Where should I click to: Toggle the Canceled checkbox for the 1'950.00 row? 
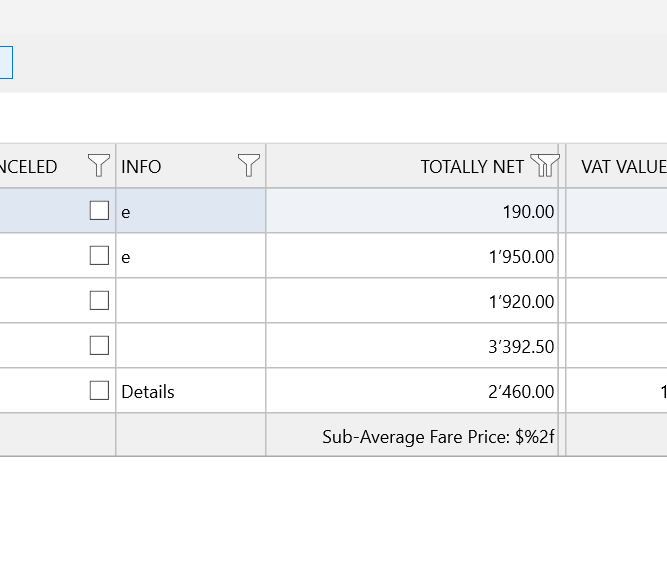(99, 255)
